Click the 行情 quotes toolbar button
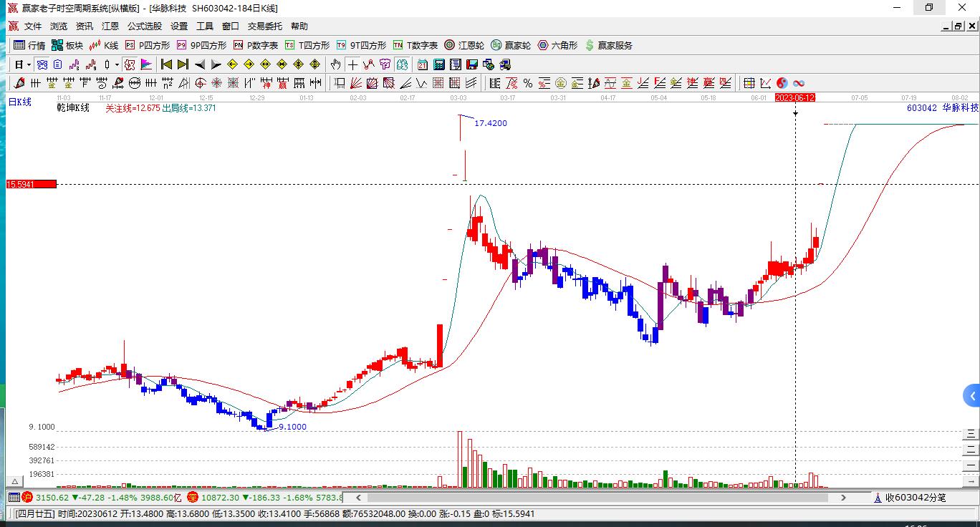 [x=29, y=45]
